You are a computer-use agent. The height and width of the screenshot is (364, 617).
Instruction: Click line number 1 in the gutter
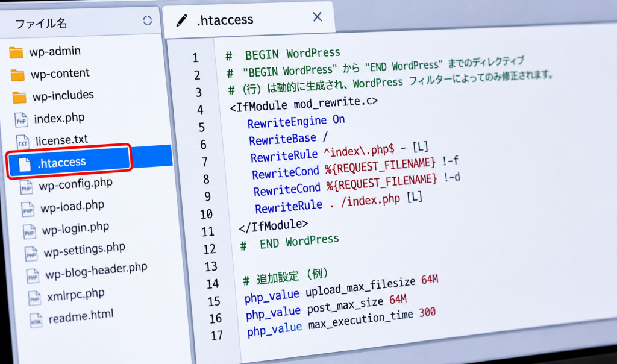tap(196, 58)
